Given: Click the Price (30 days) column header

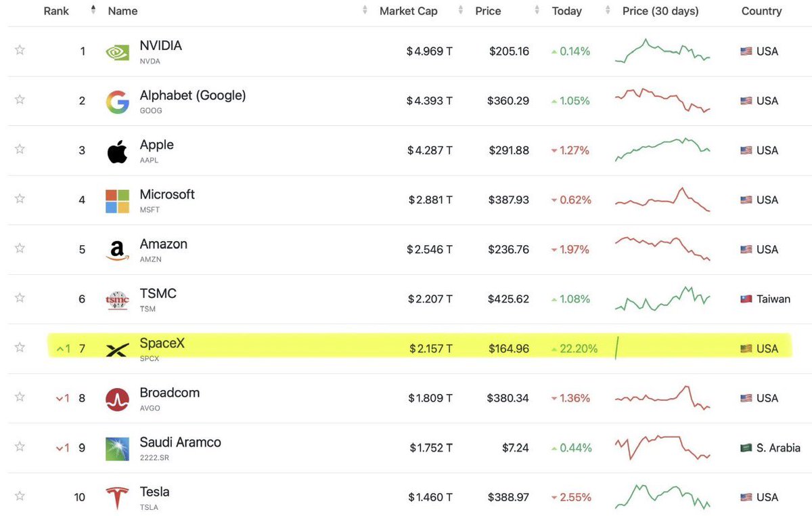Looking at the screenshot, I should pos(660,11).
